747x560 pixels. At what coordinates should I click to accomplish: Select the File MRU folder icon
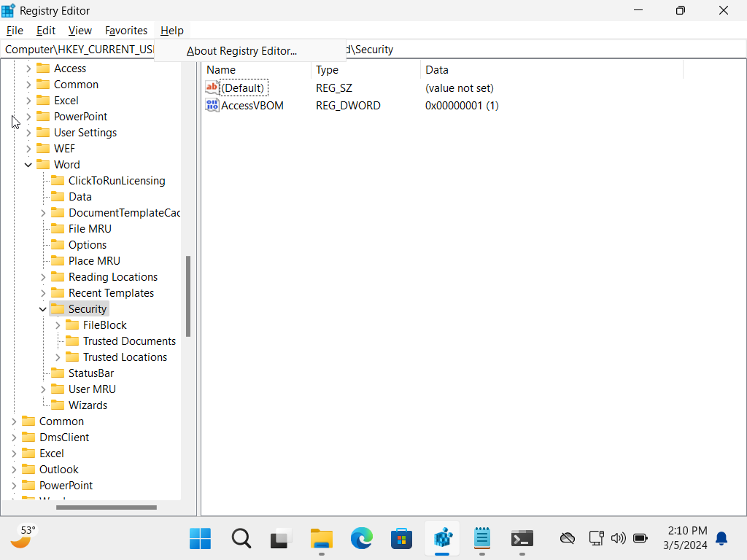[58, 228]
